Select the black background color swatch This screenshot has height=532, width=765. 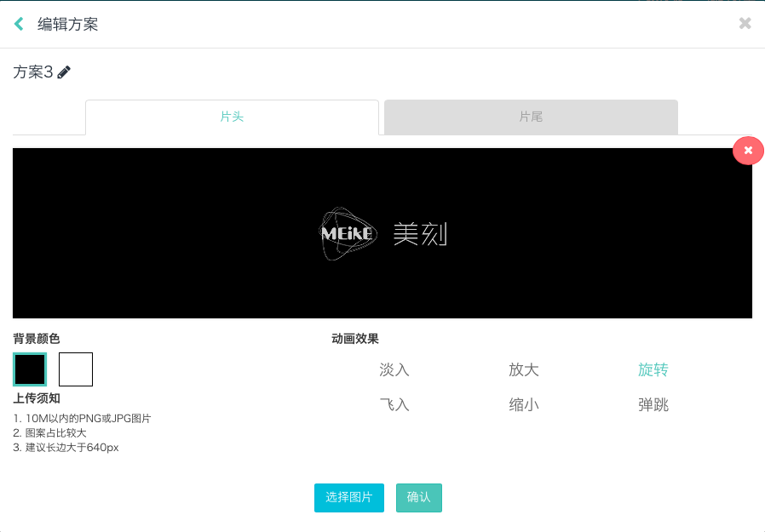click(30, 369)
